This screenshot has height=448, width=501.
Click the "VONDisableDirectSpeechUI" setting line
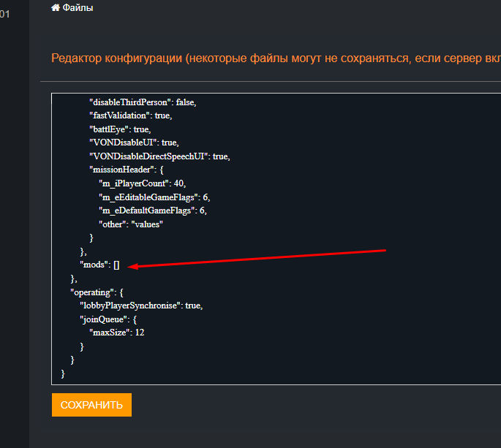[159, 156]
